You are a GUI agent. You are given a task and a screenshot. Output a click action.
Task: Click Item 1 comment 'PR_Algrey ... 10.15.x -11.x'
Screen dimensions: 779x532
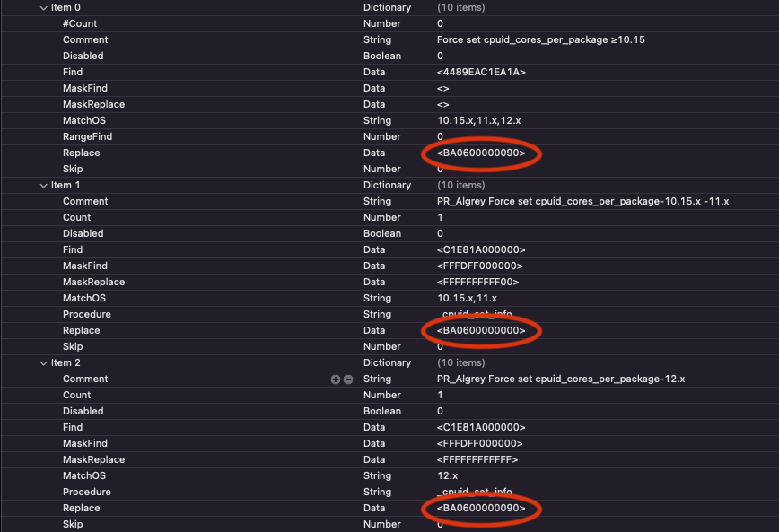point(582,201)
